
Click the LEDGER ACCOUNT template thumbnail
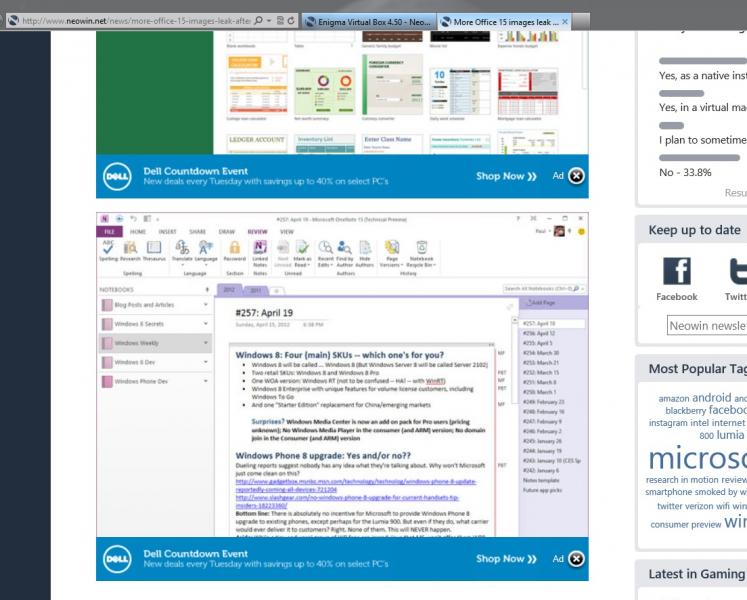point(257,143)
